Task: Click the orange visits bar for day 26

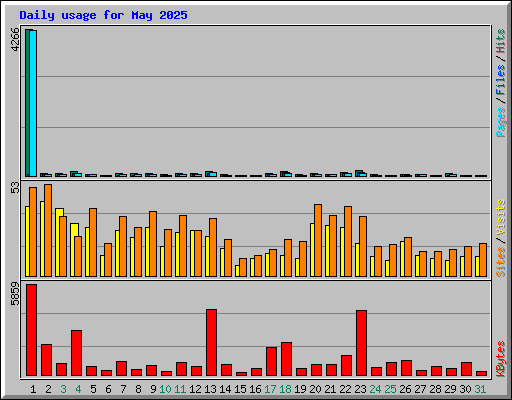Action: [x=408, y=257]
